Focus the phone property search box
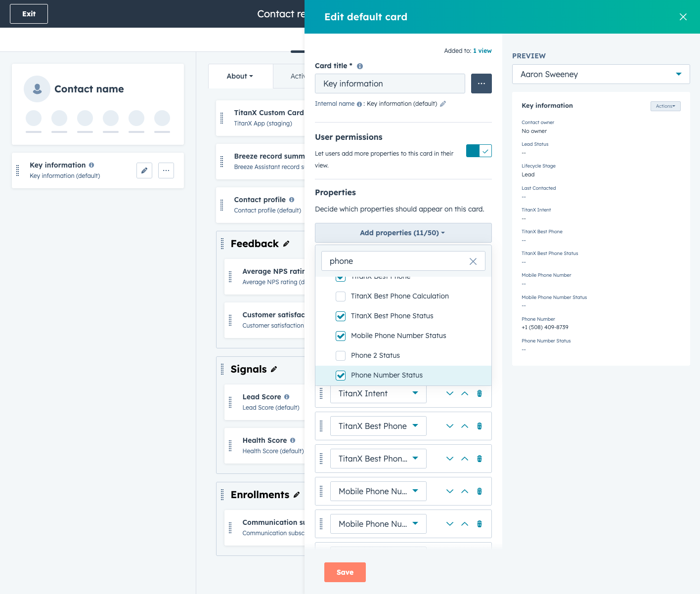 (403, 261)
